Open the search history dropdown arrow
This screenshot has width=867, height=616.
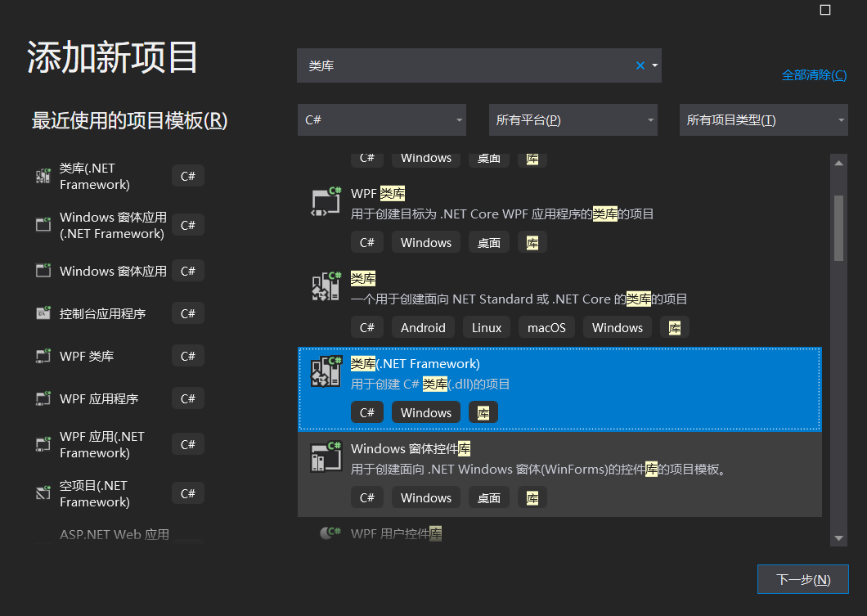click(x=654, y=65)
